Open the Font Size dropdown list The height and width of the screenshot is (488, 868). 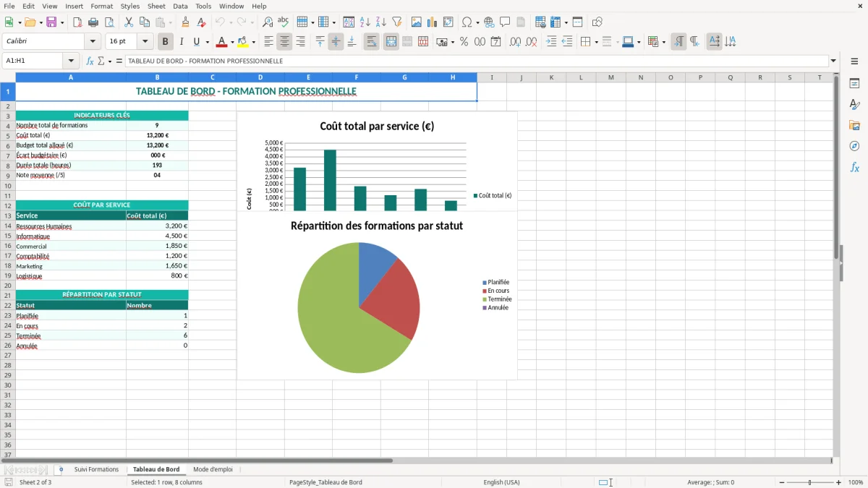point(145,42)
